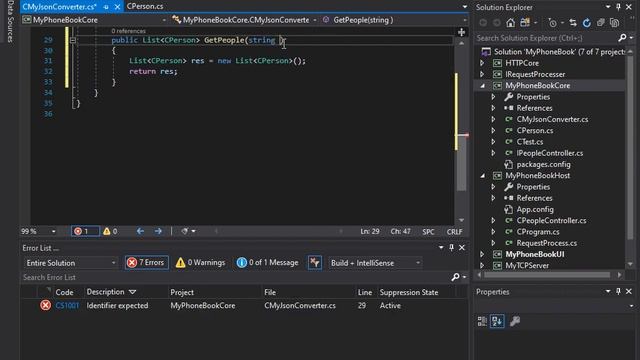Image resolution: width=640 pixels, height=360 pixels.
Task: Click Switch Views icon in Solution Explorer
Action: 525,23
